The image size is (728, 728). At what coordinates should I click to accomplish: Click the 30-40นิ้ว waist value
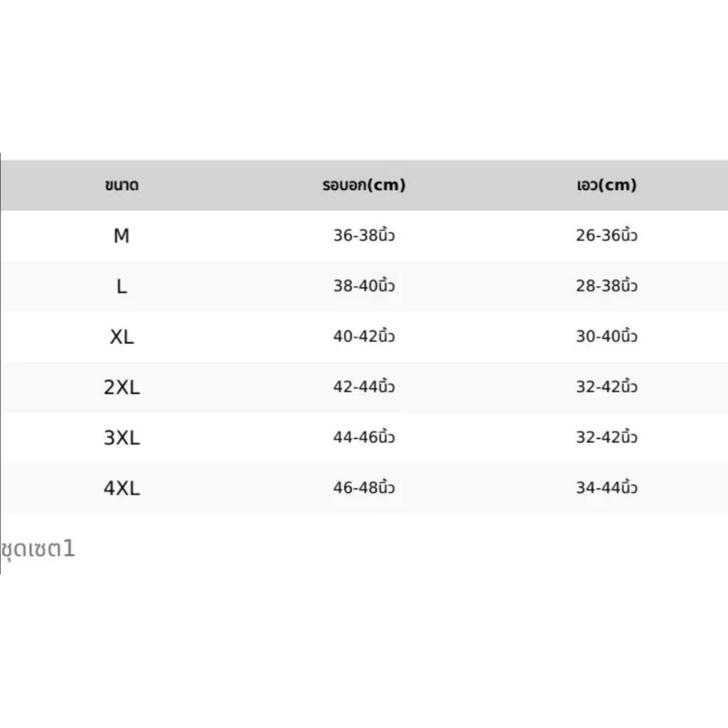(606, 337)
